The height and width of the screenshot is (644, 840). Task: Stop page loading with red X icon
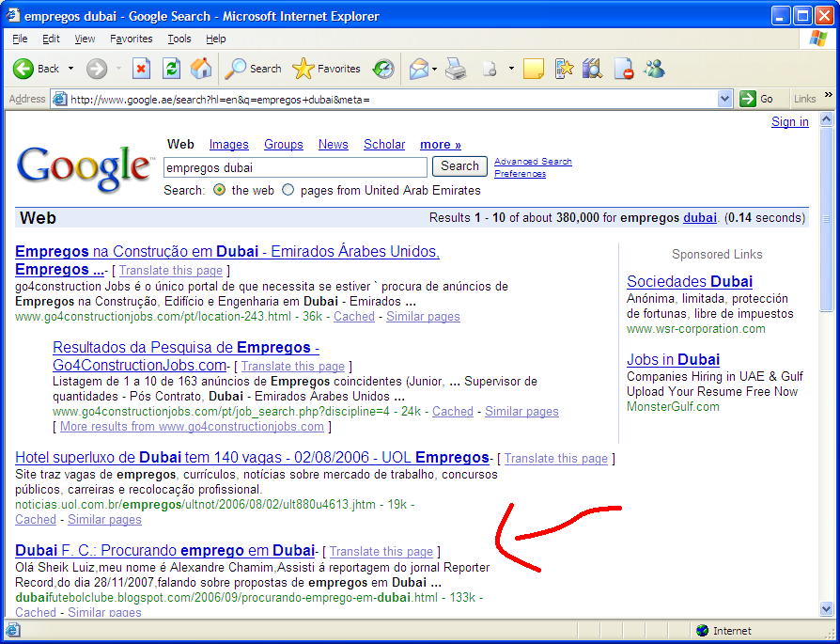pyautogui.click(x=142, y=69)
